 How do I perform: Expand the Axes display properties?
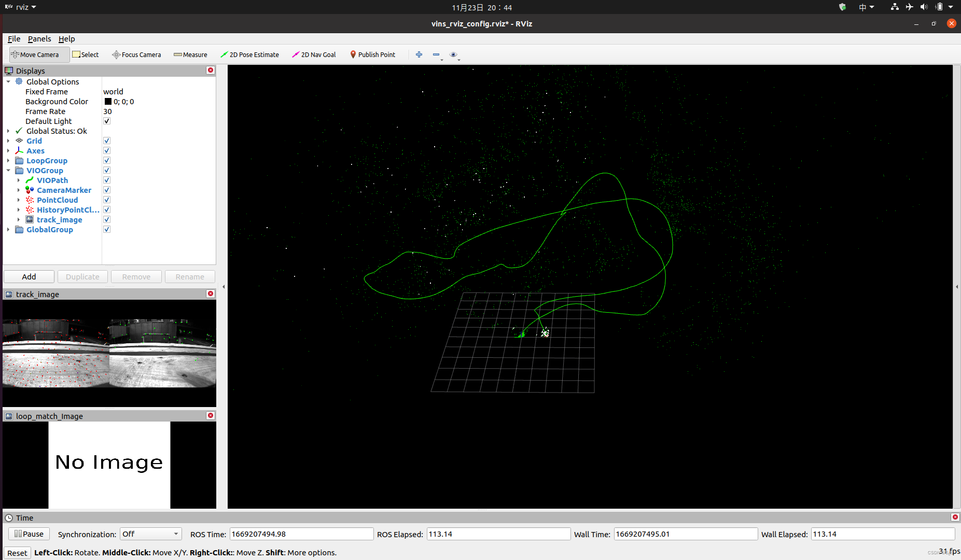click(x=8, y=150)
